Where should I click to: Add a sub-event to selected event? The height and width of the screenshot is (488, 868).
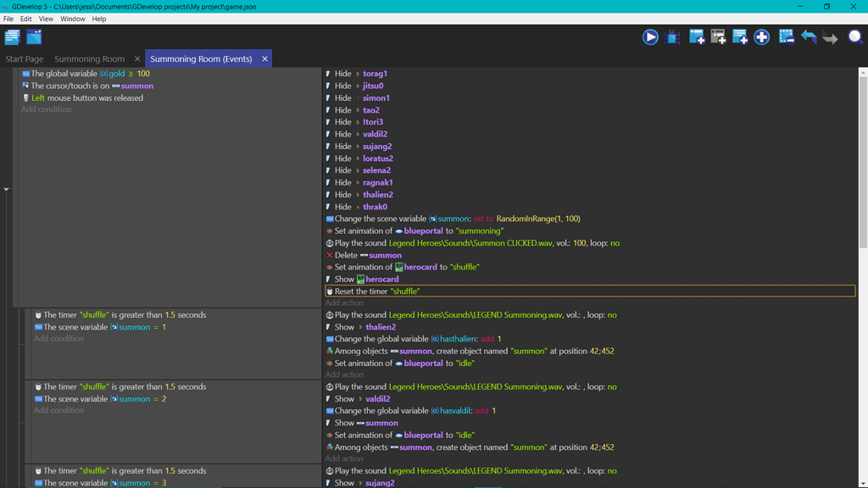(718, 36)
